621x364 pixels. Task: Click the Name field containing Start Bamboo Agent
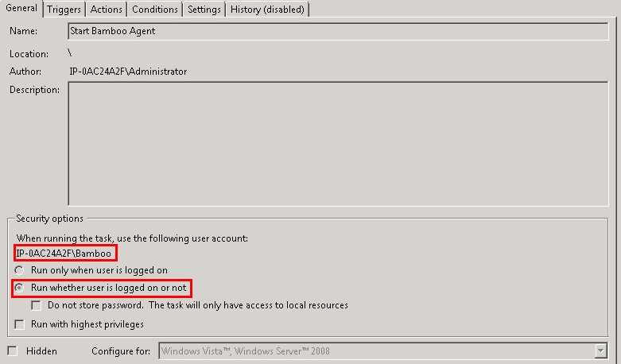pos(338,31)
